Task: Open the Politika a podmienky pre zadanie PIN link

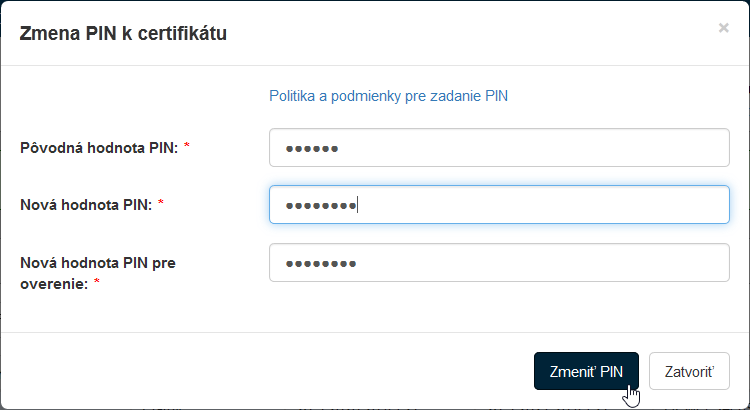Action: tap(390, 96)
